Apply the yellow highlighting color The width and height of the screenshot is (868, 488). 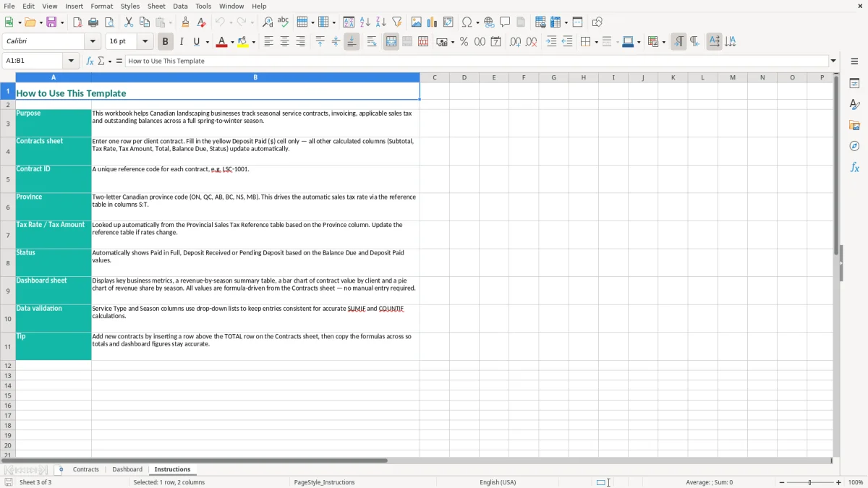click(x=243, y=42)
